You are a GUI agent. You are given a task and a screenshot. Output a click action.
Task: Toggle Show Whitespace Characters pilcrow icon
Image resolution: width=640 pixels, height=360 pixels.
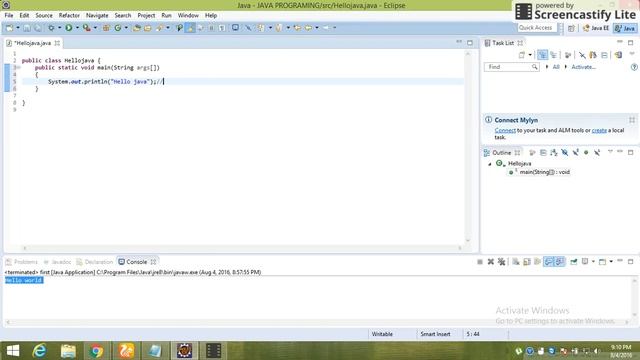click(x=222, y=28)
